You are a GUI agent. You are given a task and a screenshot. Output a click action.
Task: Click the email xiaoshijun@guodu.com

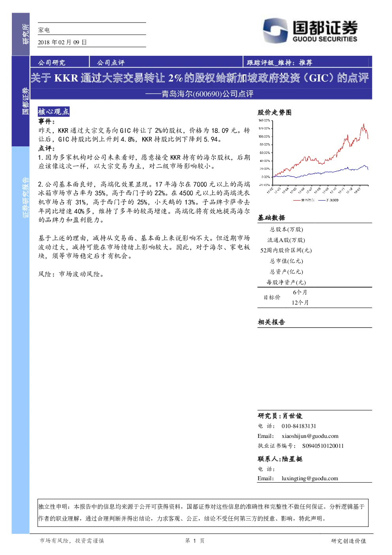tap(310, 436)
